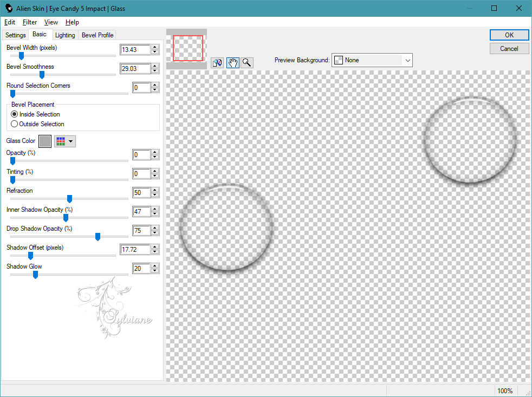This screenshot has height=397, width=532.
Task: Click the Drop Shadow Opacity spinner arrows
Action: point(155,231)
